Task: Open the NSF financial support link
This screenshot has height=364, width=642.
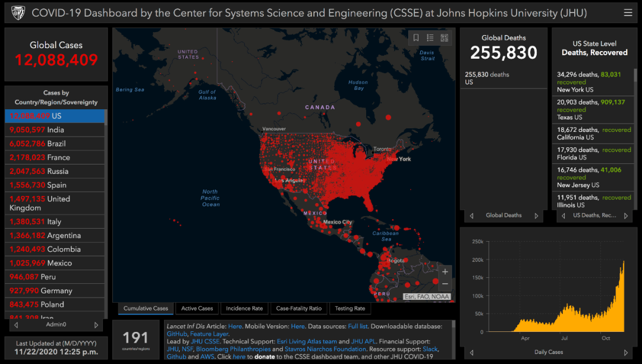Action: (187, 349)
